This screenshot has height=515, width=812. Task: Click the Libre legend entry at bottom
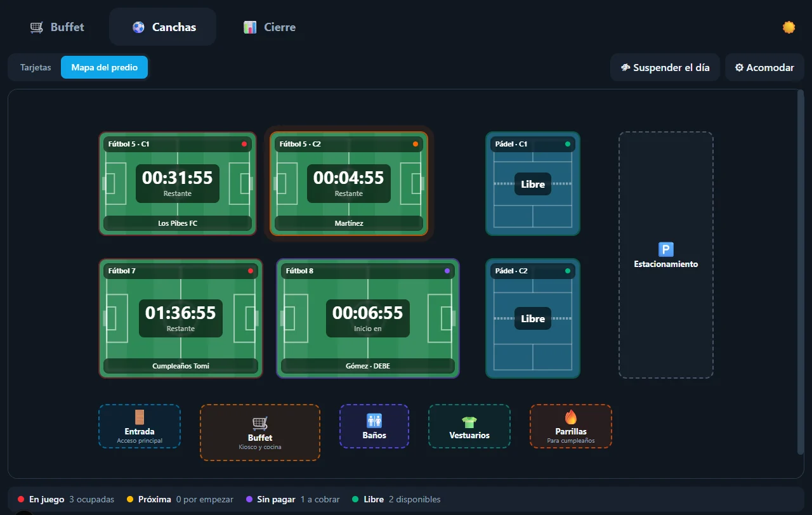(x=396, y=499)
